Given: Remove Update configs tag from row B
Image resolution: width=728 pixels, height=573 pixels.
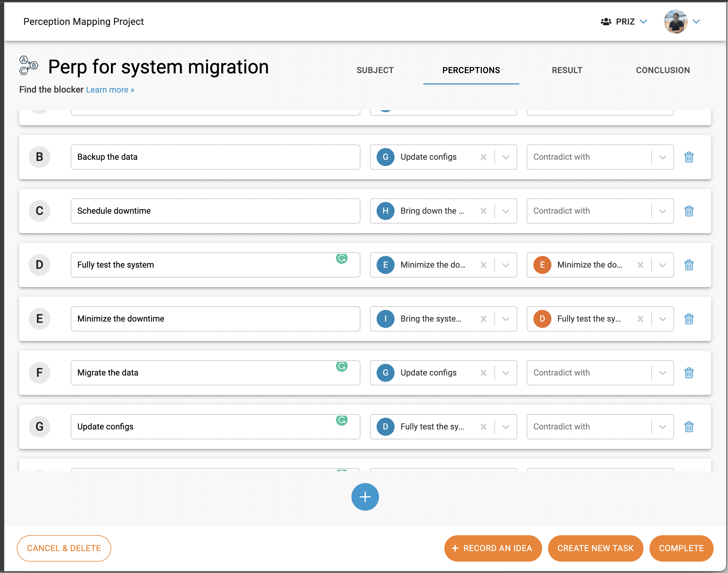Looking at the screenshot, I should pos(485,157).
